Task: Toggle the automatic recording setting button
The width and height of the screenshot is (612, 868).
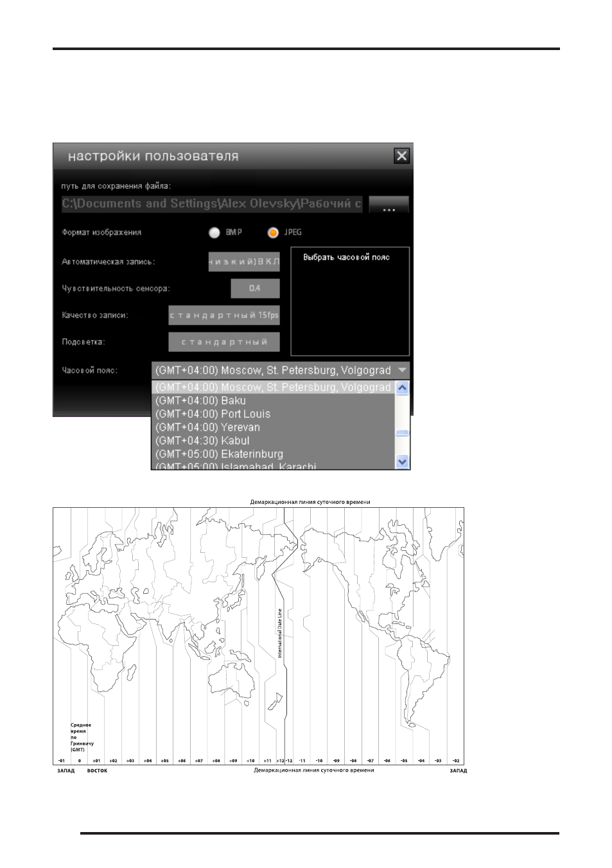Action: tap(244, 262)
